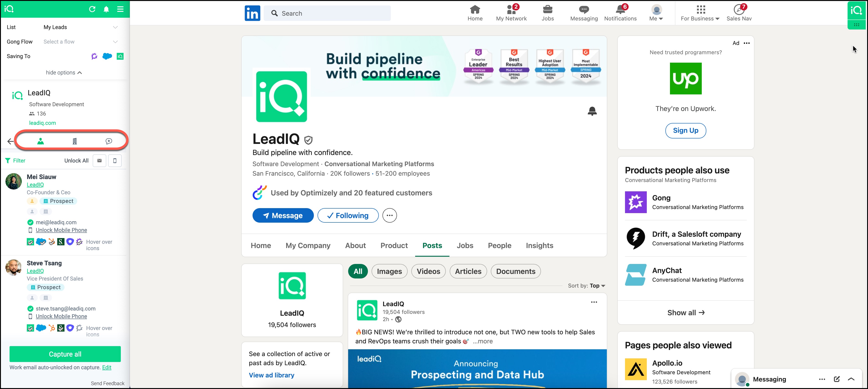Open the Product tab

coord(394,246)
